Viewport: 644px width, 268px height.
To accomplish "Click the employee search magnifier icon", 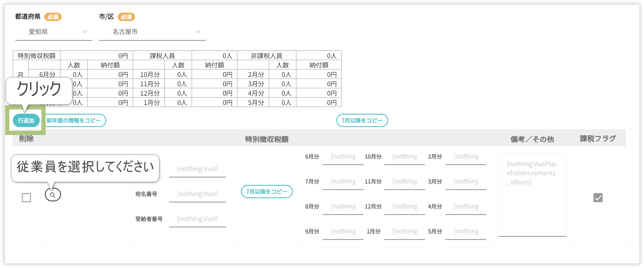I will (53, 195).
